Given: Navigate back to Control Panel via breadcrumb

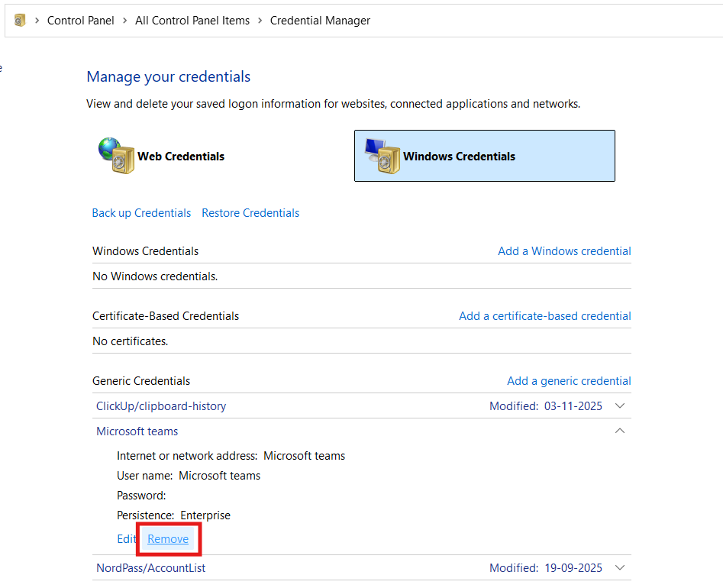Looking at the screenshot, I should 80,20.
